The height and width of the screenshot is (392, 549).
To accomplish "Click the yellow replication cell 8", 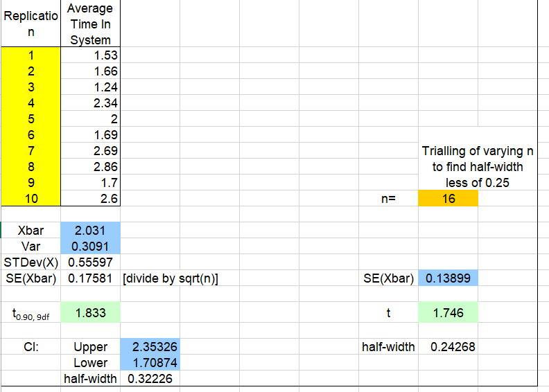I will coord(31,166).
